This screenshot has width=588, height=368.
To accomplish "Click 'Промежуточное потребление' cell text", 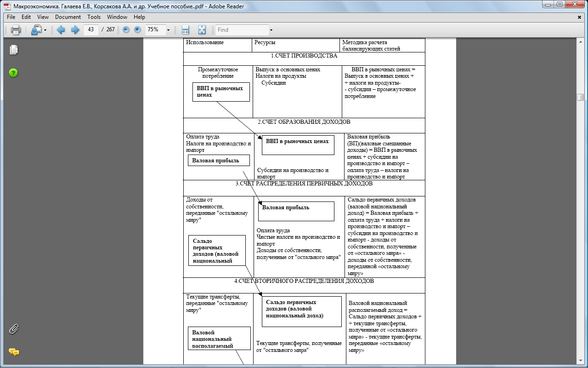I will pos(218,73).
